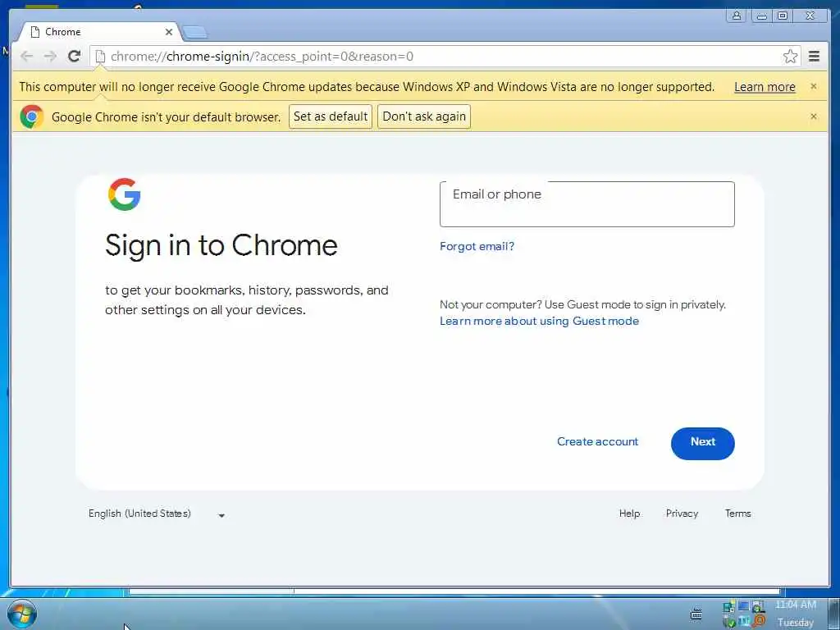Click the Google G logo
840x630 pixels.
[125, 194]
